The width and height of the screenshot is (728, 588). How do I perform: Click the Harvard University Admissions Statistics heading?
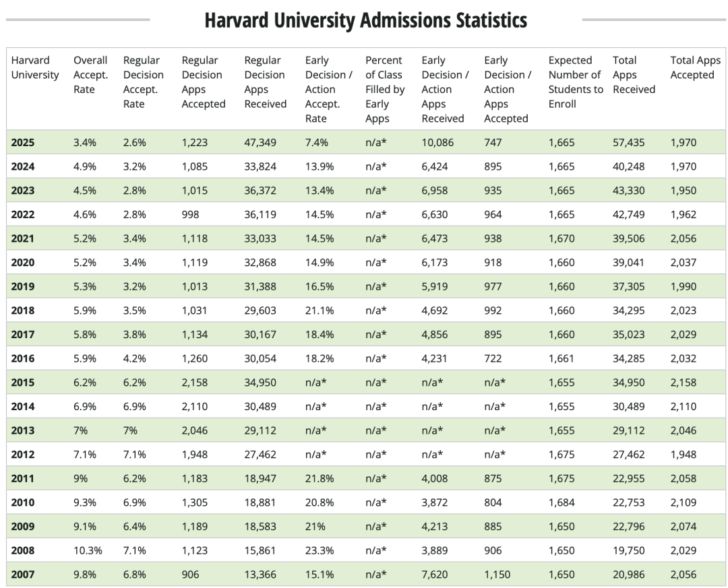(x=365, y=20)
